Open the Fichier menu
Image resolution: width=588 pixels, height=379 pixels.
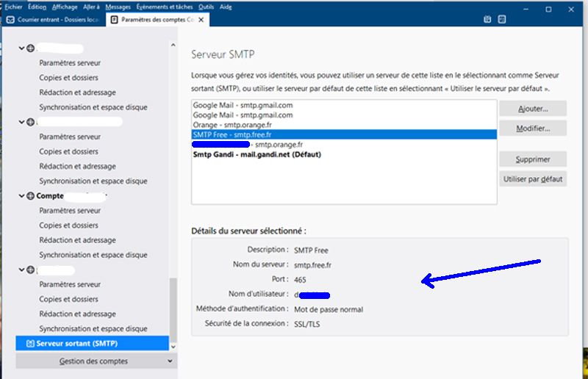point(12,6)
